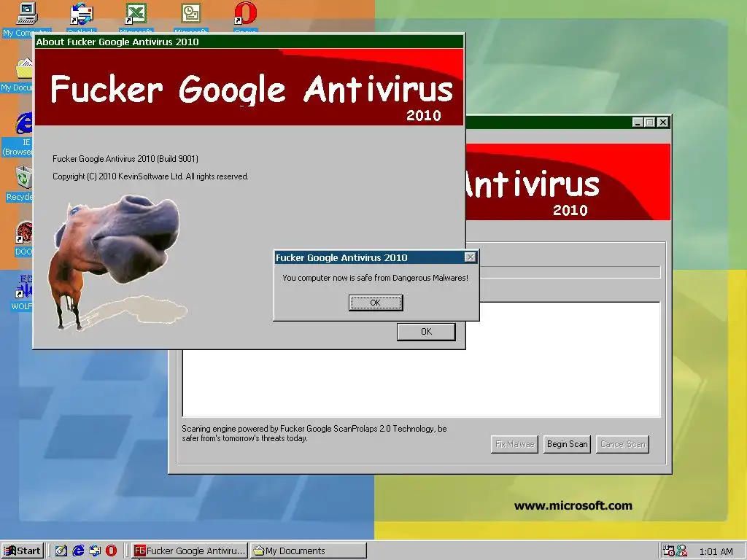Minimize the main antivirus window
The height and width of the screenshot is (560, 747).
tap(638, 122)
